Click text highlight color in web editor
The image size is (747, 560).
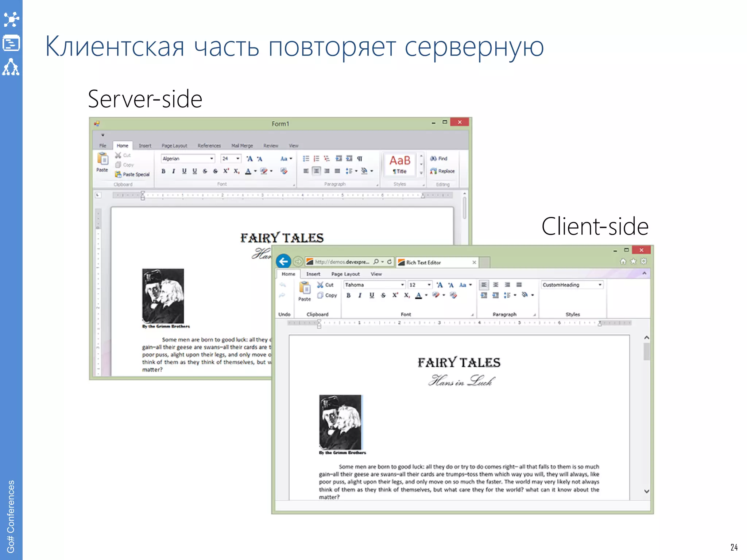coord(436,295)
